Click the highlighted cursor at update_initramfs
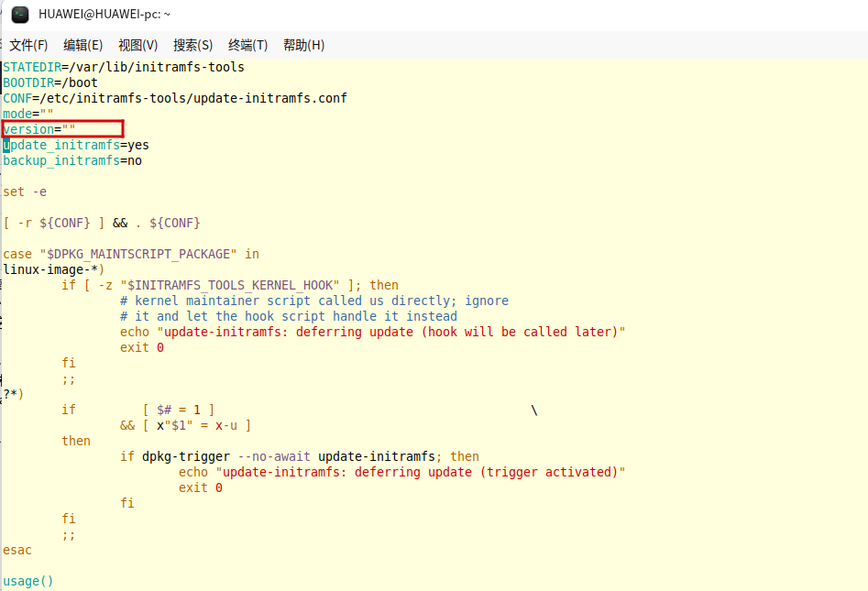 click(6, 145)
